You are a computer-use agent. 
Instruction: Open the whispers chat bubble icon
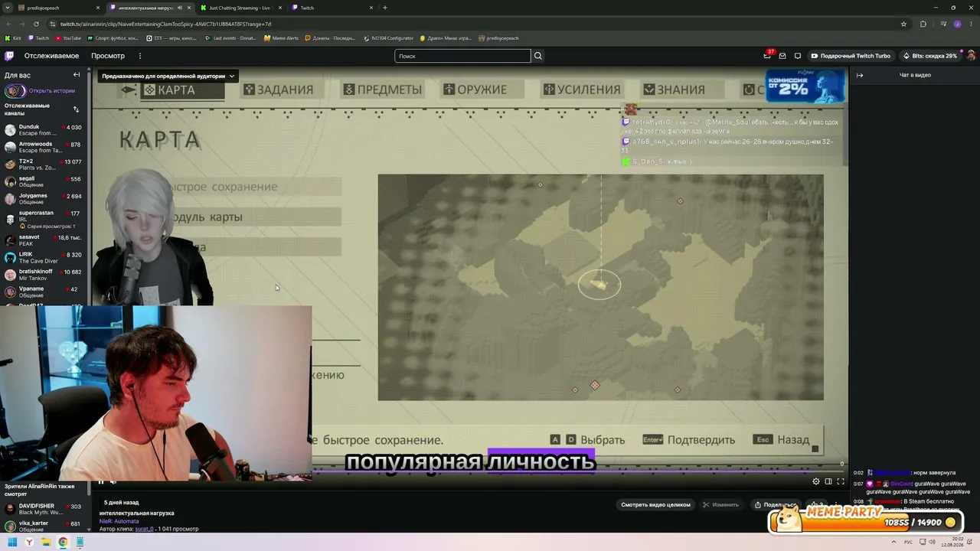798,56
